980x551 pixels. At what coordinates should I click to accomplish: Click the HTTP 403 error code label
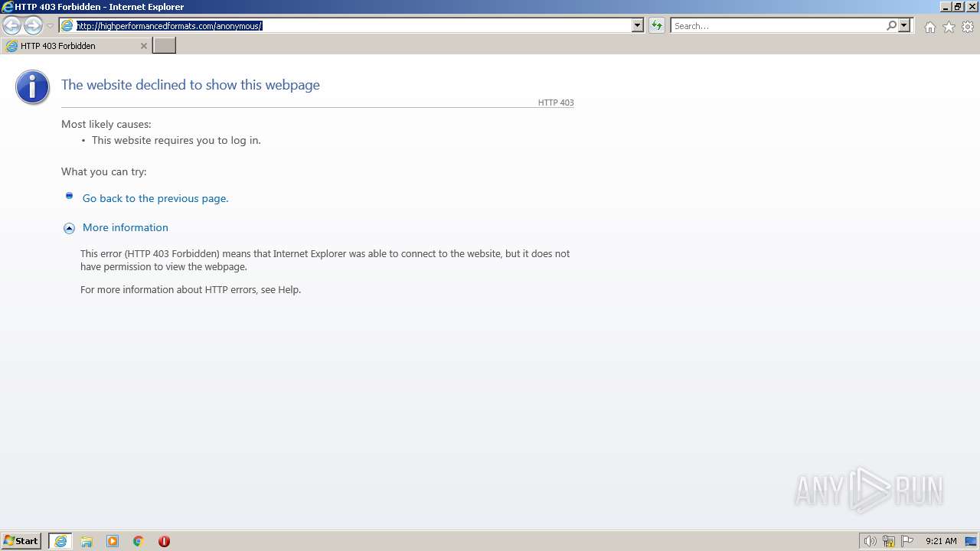point(556,103)
